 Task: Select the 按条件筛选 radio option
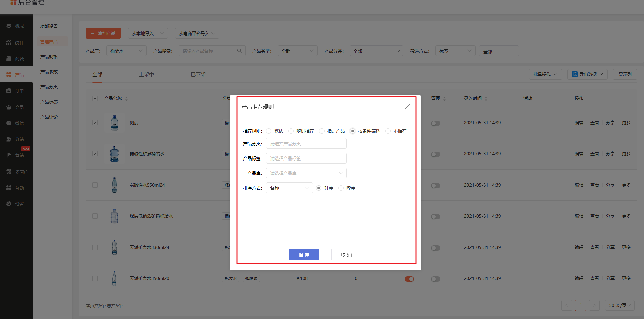(353, 131)
